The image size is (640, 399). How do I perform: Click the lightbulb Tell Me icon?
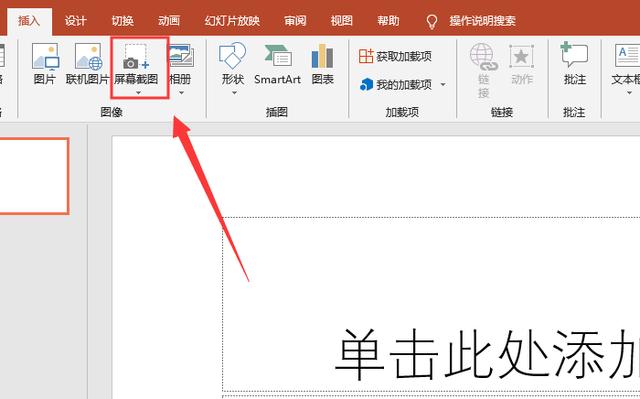[432, 21]
